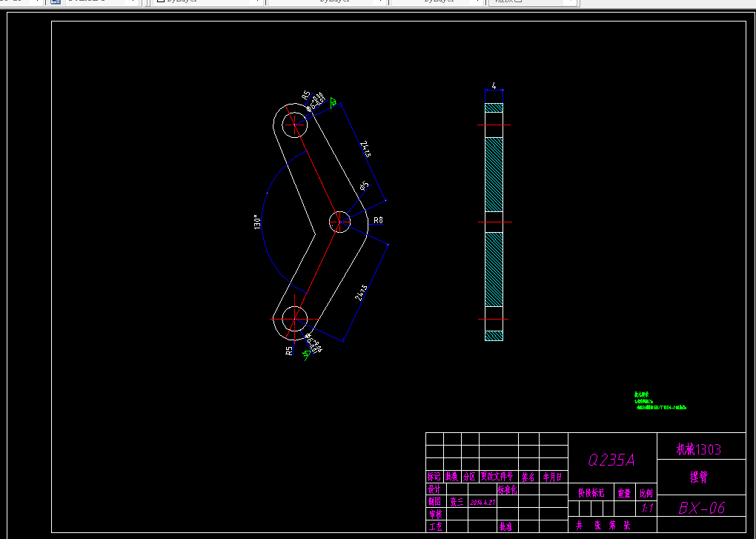Screen dimensions: 756x539
Task: Click the long cyan hatch above middle hole
Action: click(494, 174)
